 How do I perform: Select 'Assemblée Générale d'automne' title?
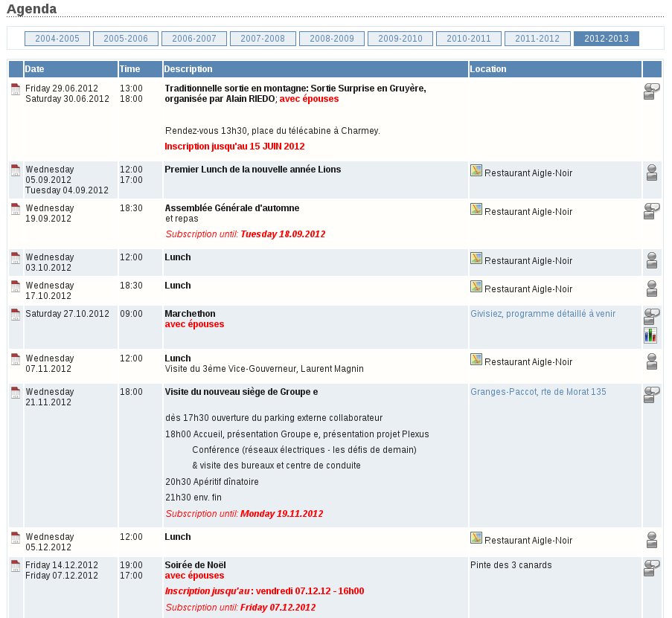232,208
